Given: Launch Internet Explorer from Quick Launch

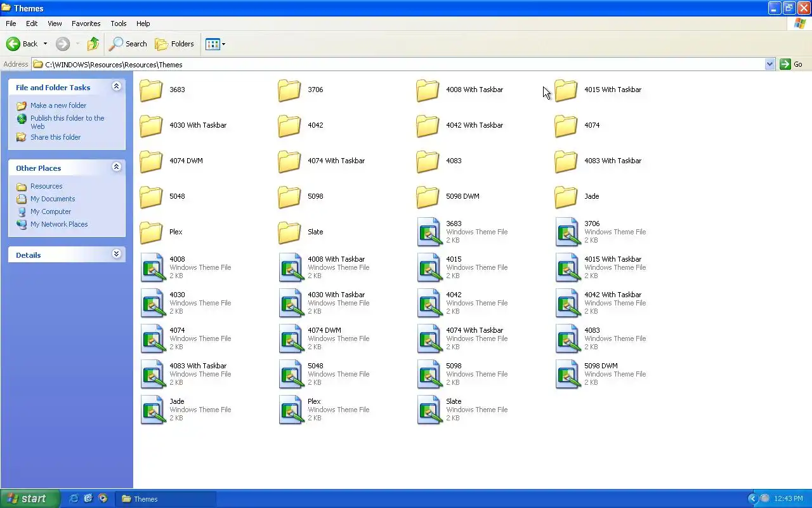Looking at the screenshot, I should click(74, 498).
